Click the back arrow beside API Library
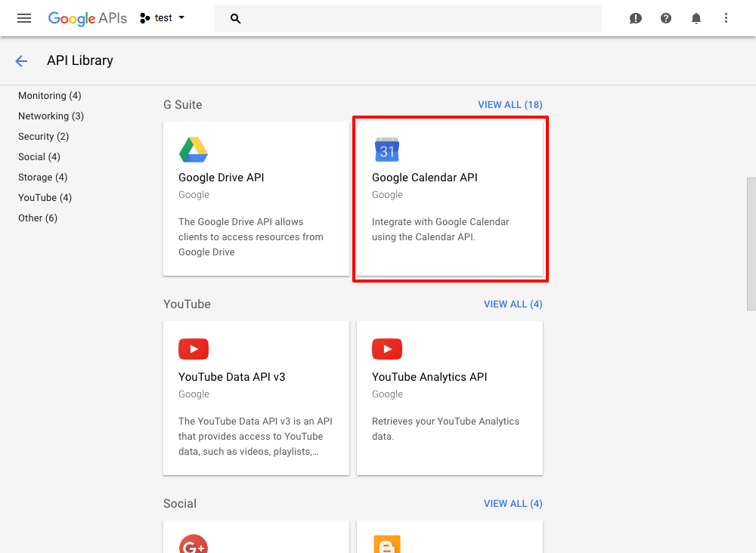The image size is (756, 553). click(21, 61)
